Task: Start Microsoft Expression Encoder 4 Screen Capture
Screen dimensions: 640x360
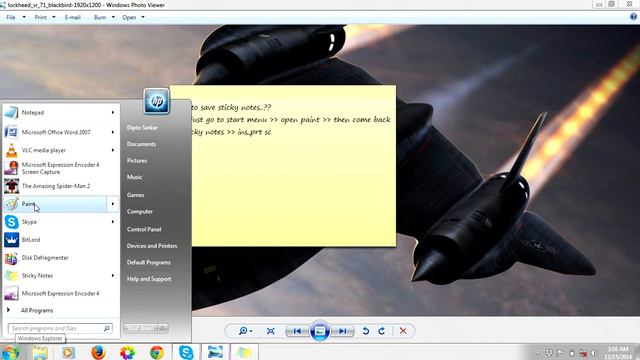Action: [x=60, y=168]
